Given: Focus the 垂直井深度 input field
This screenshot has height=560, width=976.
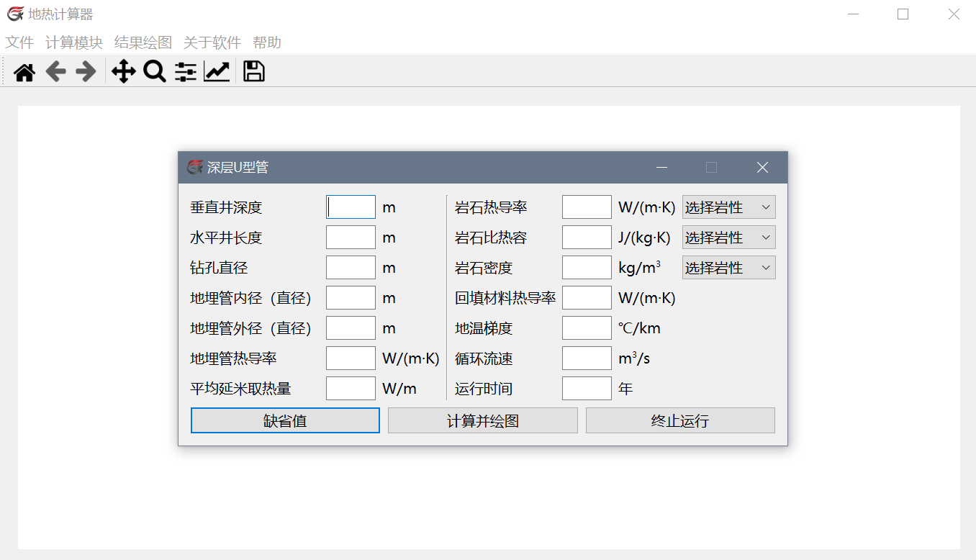Looking at the screenshot, I should pyautogui.click(x=351, y=207).
